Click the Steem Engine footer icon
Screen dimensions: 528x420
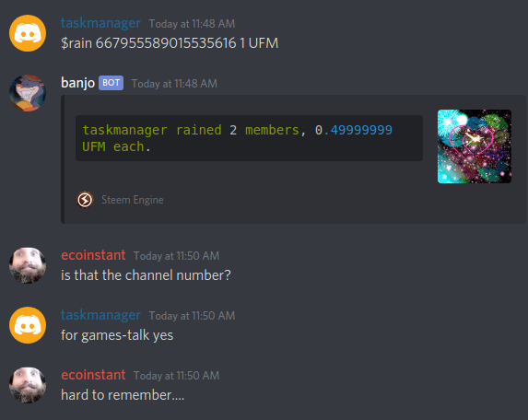85,200
